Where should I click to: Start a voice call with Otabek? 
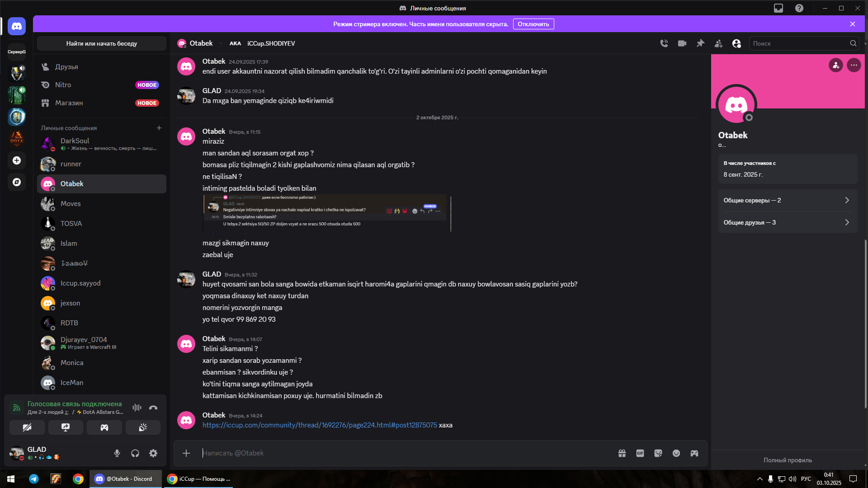[664, 43]
